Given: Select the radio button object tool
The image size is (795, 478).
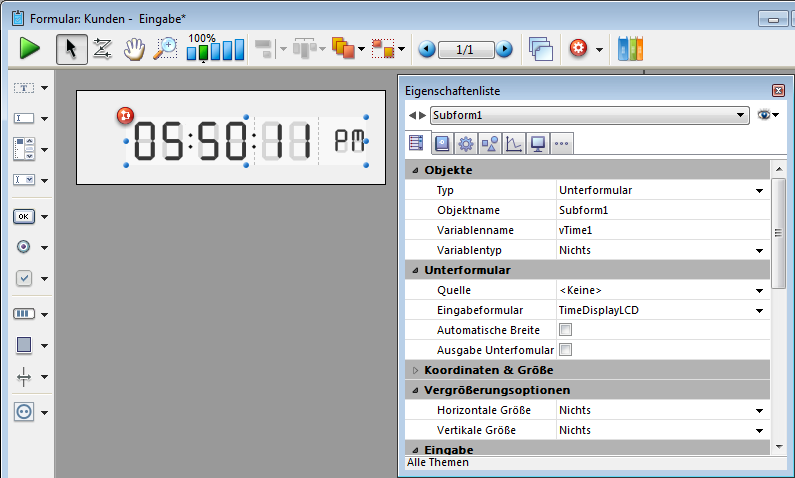Looking at the screenshot, I should tap(24, 247).
